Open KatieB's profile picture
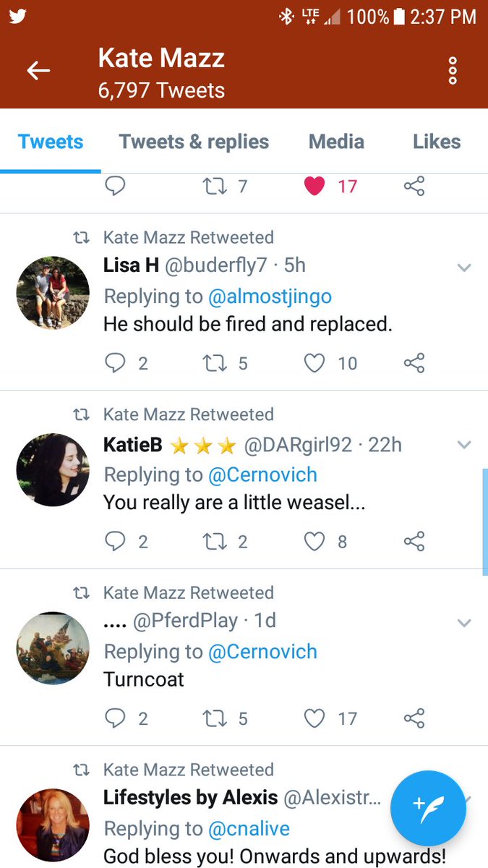488x868 pixels. 53,469
